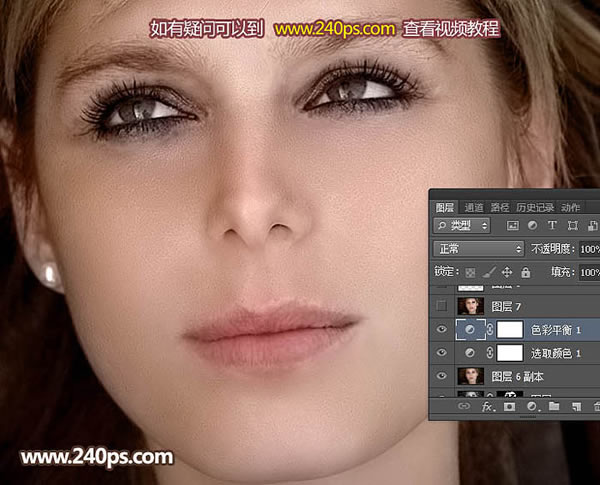Switch to the 路径 tab
600x485 pixels.
point(500,207)
